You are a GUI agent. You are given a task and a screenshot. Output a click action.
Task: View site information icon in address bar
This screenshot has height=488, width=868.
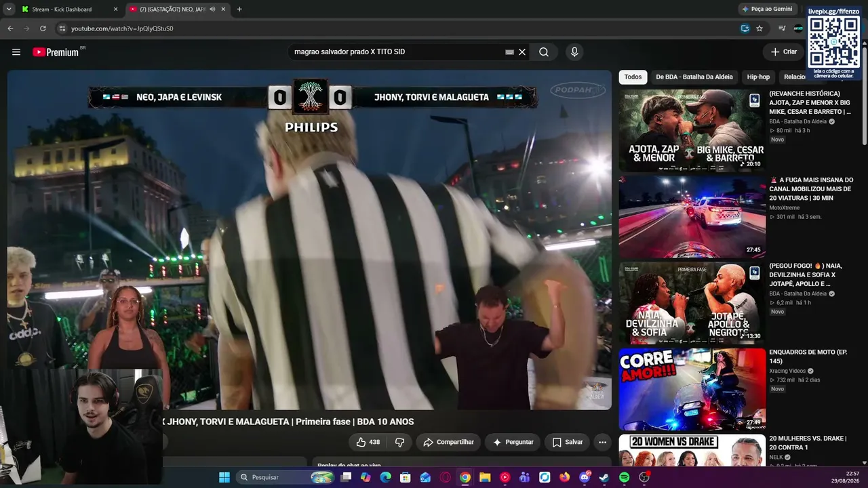pyautogui.click(x=62, y=28)
